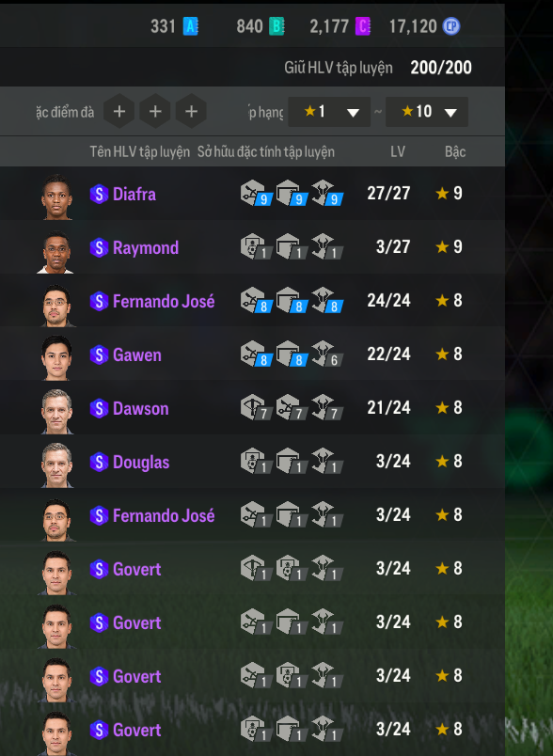The image size is (553, 756).
Task: Click the green B training point icon
Action: 276,26
